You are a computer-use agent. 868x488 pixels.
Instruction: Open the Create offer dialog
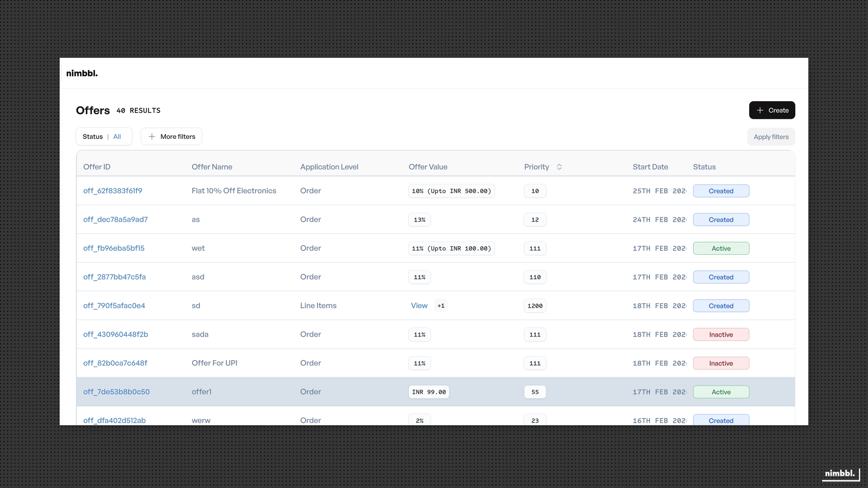(x=772, y=110)
